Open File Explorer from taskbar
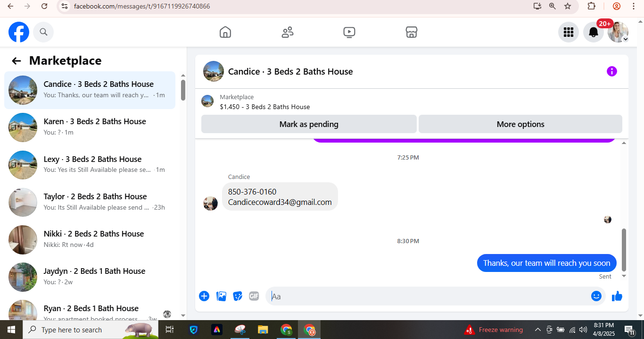The width and height of the screenshot is (644, 339). click(x=263, y=330)
